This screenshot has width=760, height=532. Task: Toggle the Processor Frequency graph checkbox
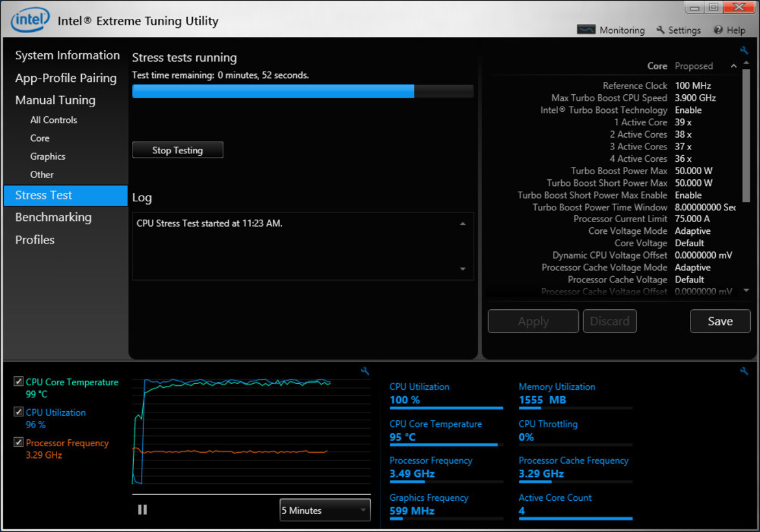click(x=18, y=442)
